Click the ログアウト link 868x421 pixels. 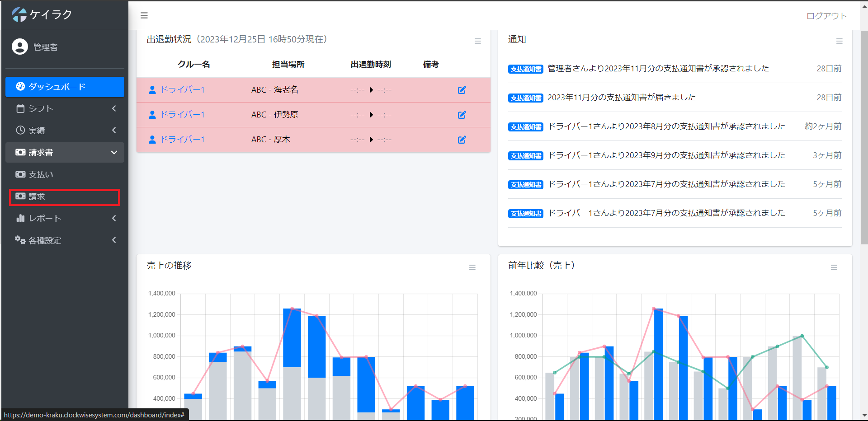click(x=826, y=16)
